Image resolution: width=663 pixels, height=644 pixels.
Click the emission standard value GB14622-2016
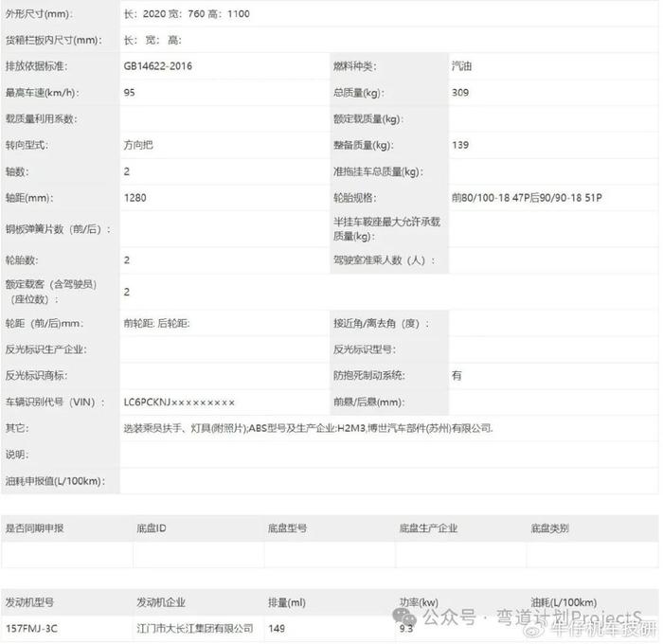pyautogui.click(x=158, y=66)
